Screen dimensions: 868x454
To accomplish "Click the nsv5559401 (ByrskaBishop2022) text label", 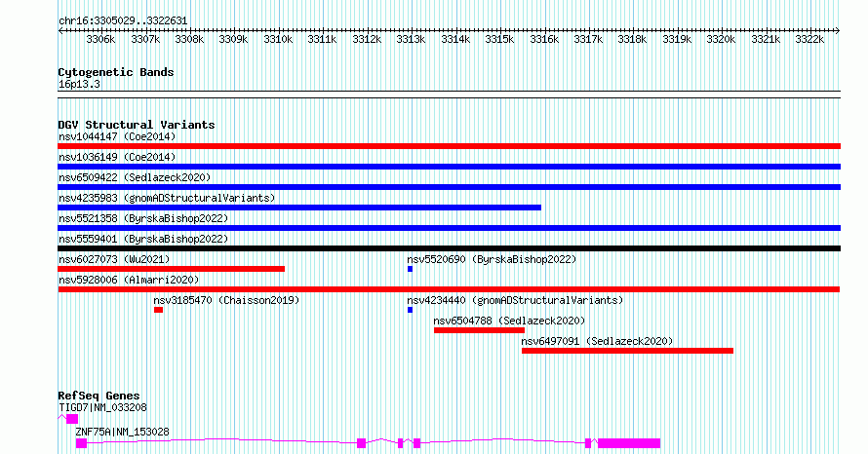I will [143, 239].
